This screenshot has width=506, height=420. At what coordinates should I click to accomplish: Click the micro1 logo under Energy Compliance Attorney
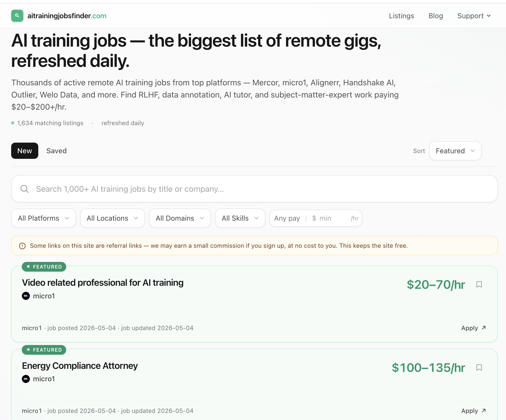(26, 379)
